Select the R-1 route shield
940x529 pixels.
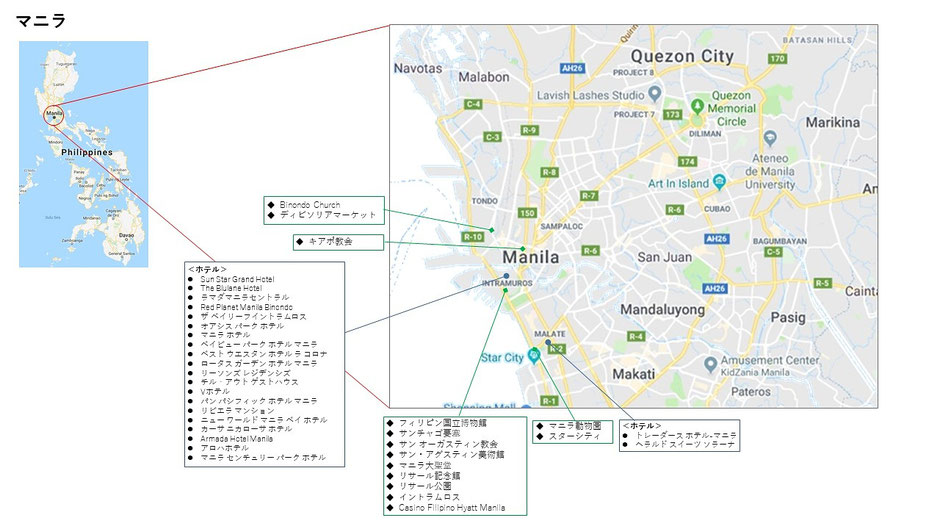[549, 401]
